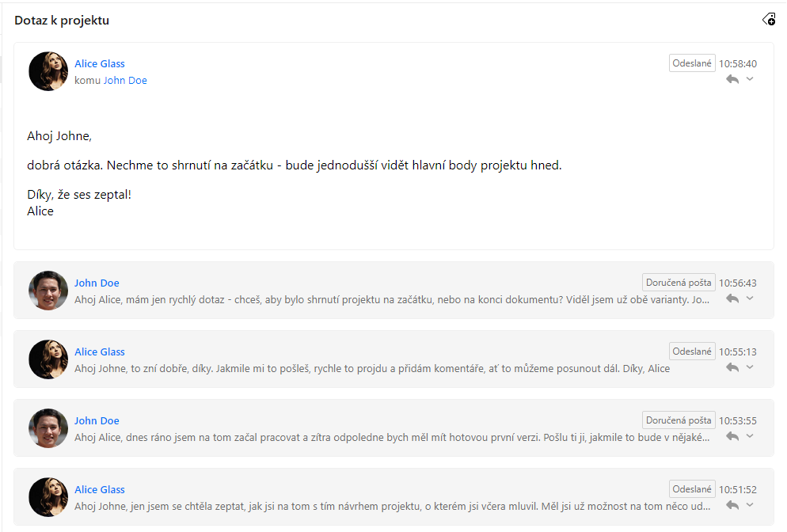
Task: Click Alice Glass avatar in the expanded message
Action: click(x=48, y=71)
